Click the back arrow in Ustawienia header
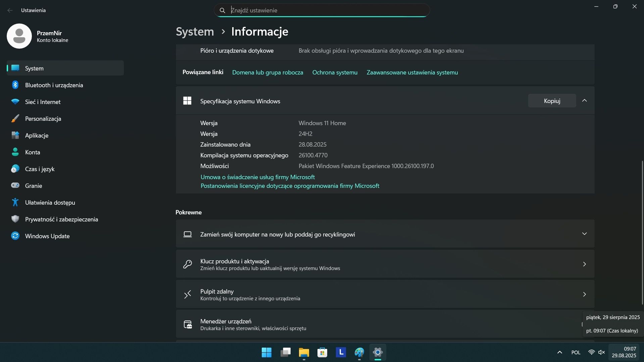 tap(10, 10)
